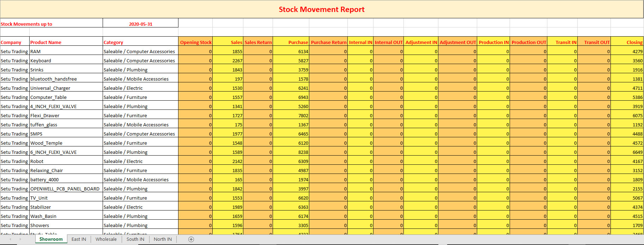This screenshot has height=245, width=644.
Task: Select the 'Stock Movements up to' cell
Action: coord(51,23)
